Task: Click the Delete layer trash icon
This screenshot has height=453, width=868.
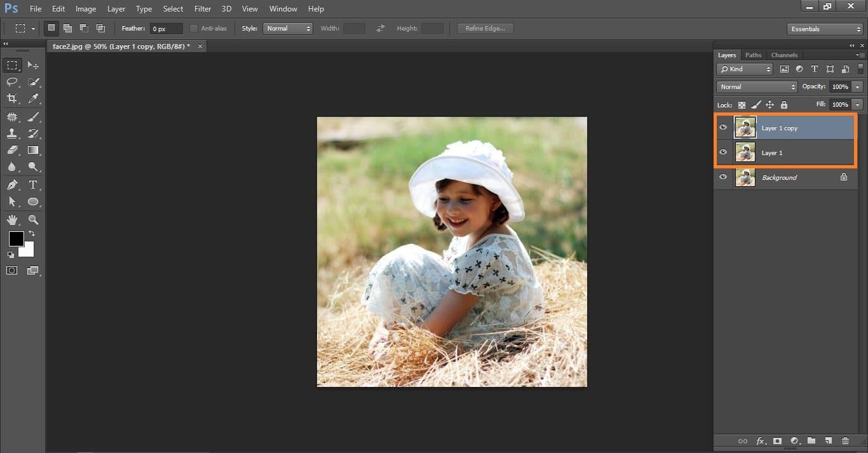Action: (x=845, y=441)
